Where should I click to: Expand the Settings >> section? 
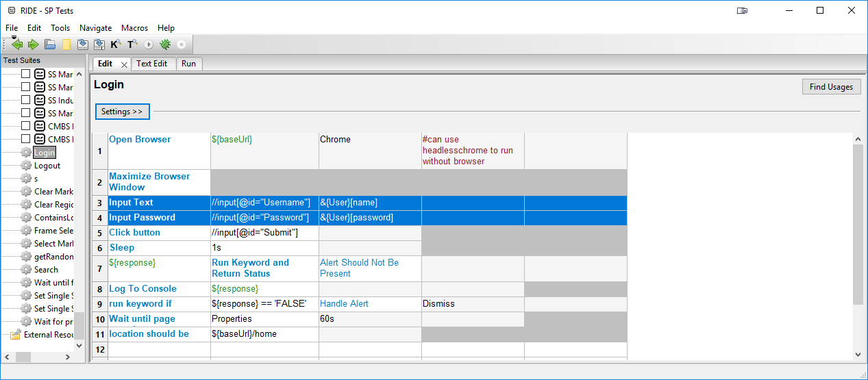pyautogui.click(x=122, y=112)
